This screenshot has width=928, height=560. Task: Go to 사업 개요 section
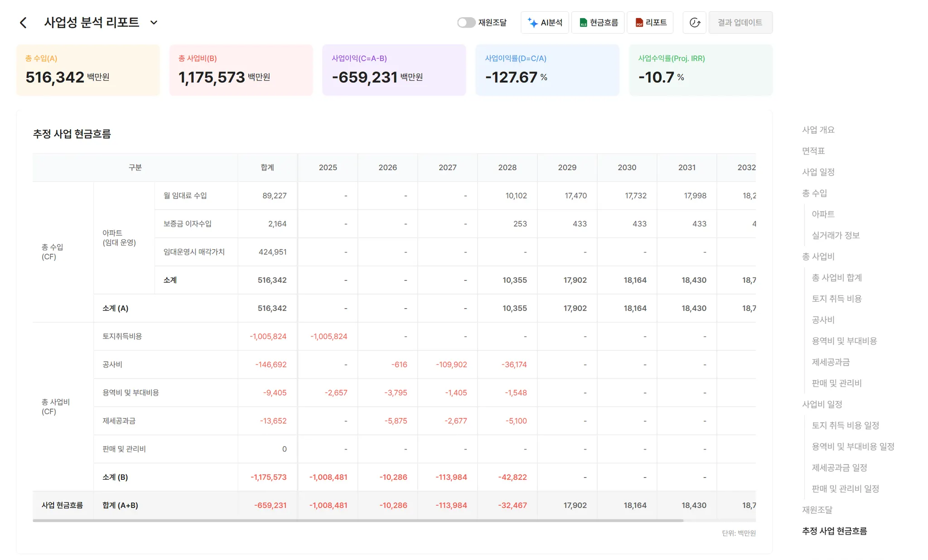tap(818, 130)
